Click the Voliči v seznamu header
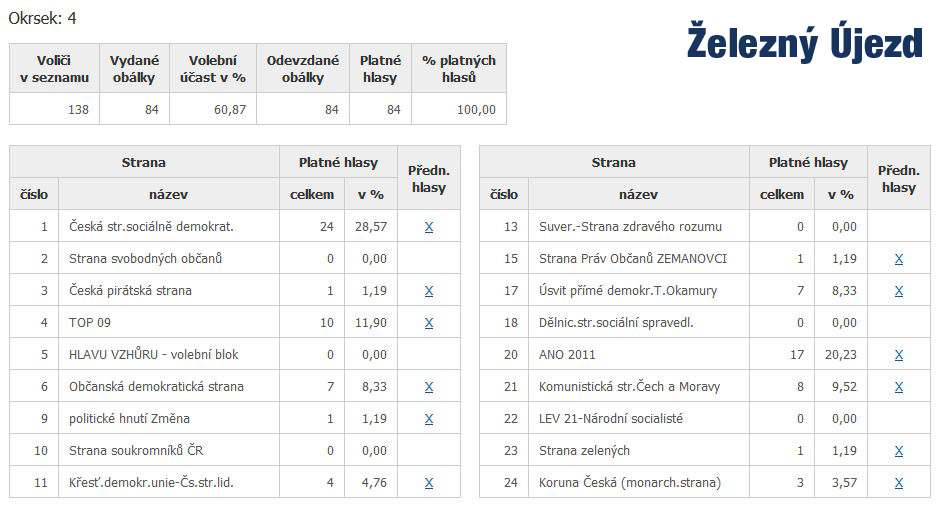 tap(54, 69)
